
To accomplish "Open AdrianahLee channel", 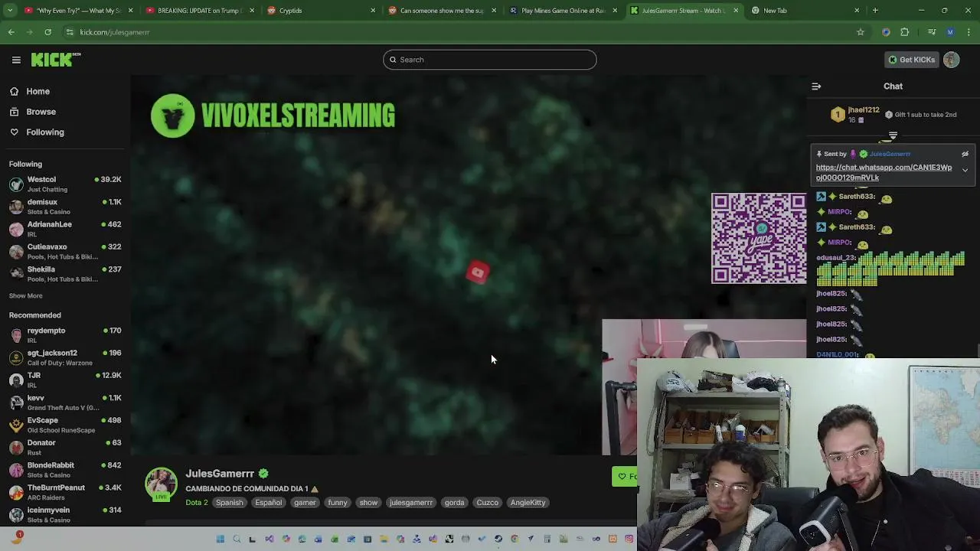I will coord(65,229).
